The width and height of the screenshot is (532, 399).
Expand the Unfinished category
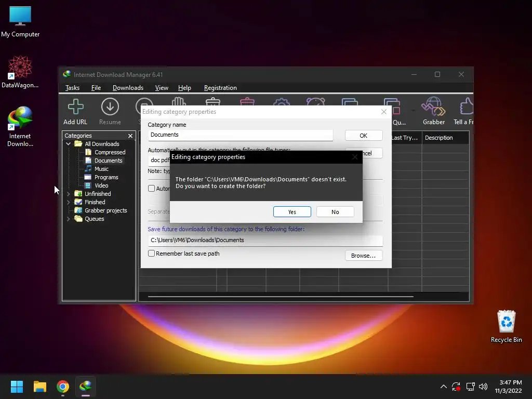pyautogui.click(x=68, y=194)
